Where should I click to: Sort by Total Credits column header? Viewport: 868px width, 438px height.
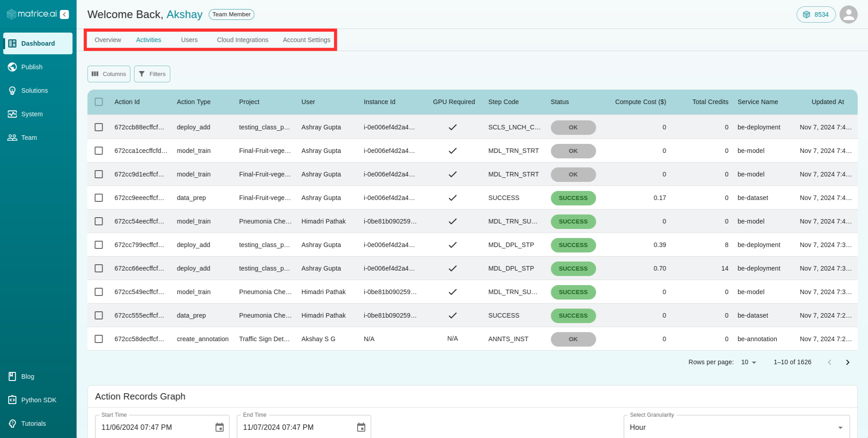point(710,102)
